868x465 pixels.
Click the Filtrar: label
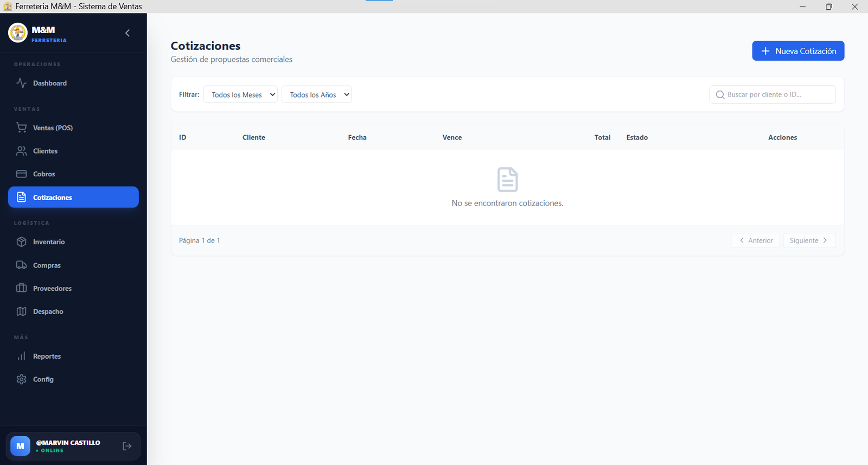point(189,94)
